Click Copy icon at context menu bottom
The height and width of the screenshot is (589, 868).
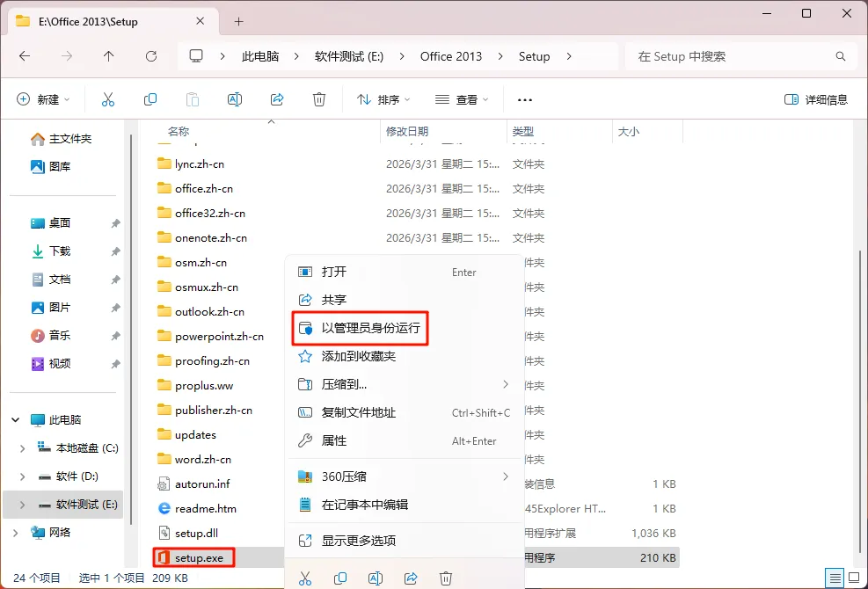(340, 578)
